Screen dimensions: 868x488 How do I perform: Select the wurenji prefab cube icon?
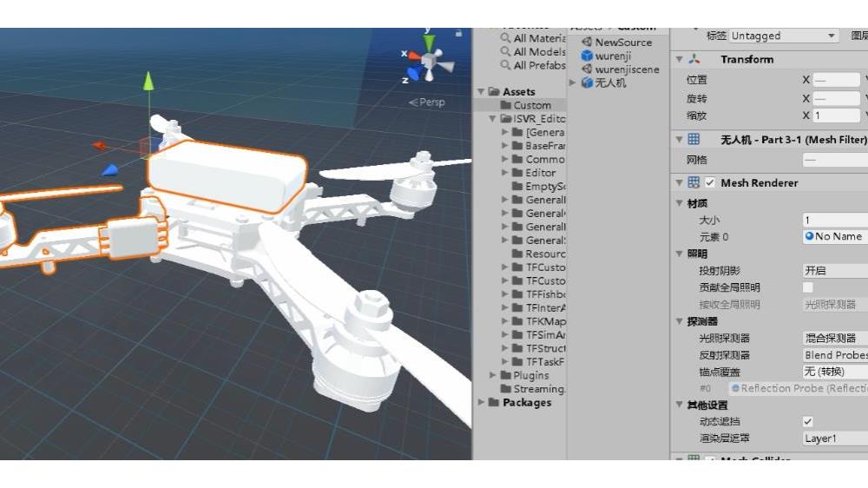coord(587,56)
